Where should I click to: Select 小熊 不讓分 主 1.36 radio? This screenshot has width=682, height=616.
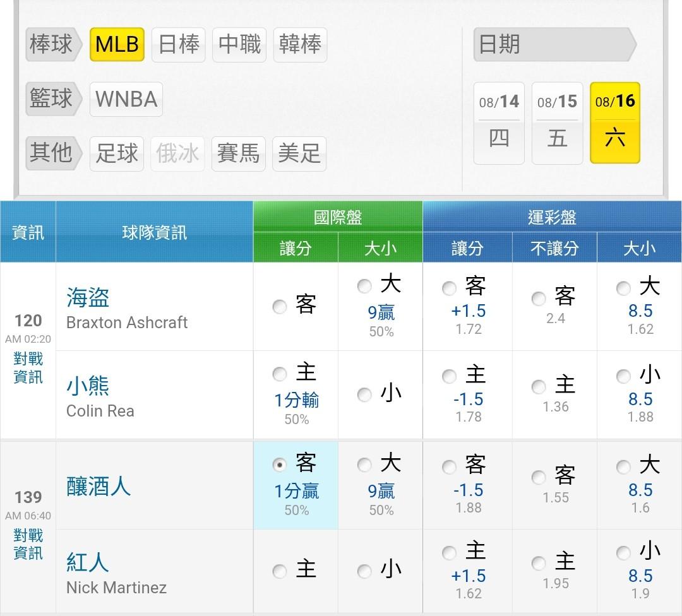pos(539,387)
